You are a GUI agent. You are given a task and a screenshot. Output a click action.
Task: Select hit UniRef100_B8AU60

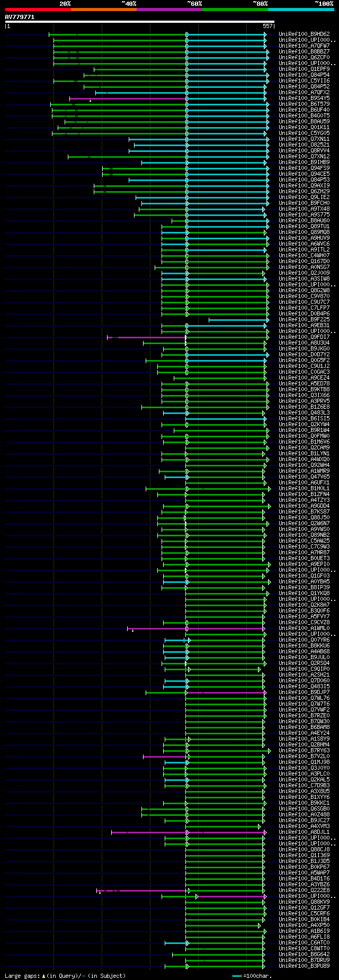point(304,221)
